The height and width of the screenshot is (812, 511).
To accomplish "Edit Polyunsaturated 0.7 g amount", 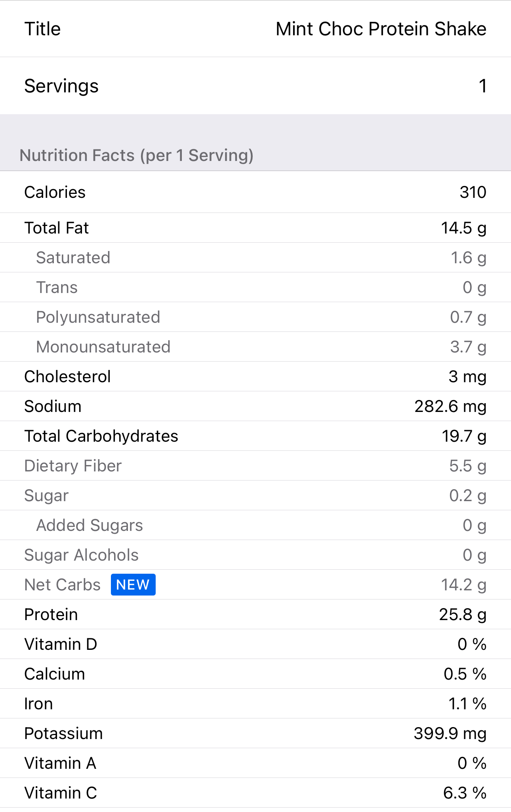I will coord(468,317).
